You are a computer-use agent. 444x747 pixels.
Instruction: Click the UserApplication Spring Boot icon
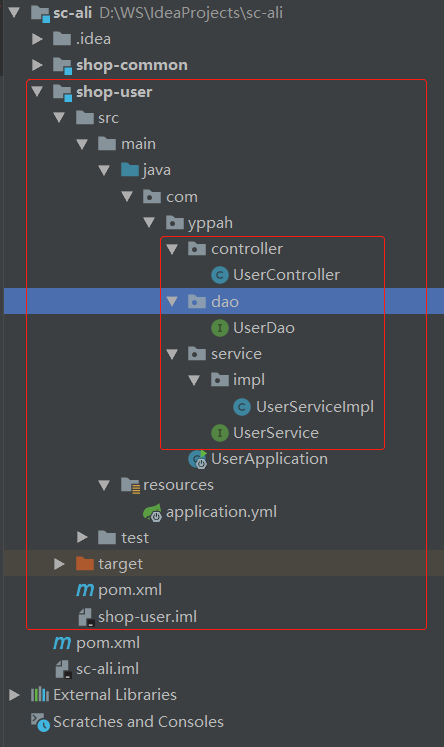197,459
